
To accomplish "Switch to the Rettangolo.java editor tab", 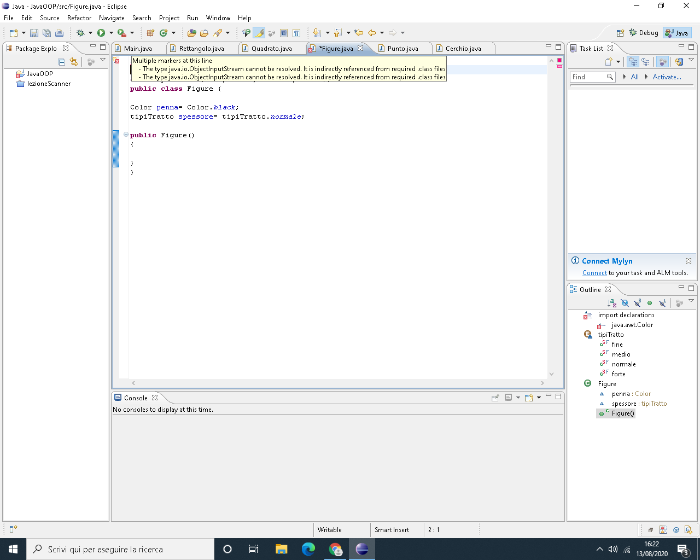I will [202, 48].
